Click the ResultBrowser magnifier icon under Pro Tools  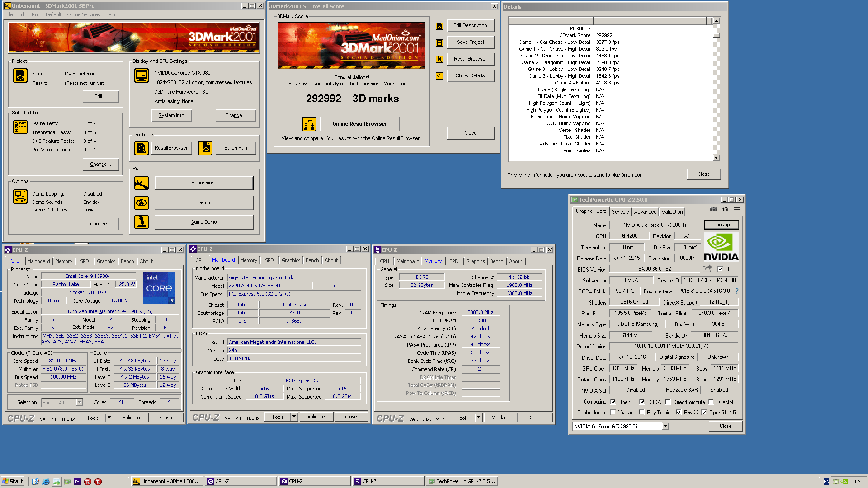(x=142, y=148)
